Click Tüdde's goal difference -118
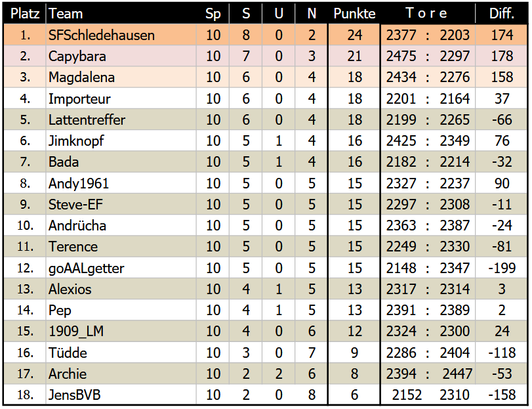The height and width of the screenshot is (409, 532). point(502,353)
